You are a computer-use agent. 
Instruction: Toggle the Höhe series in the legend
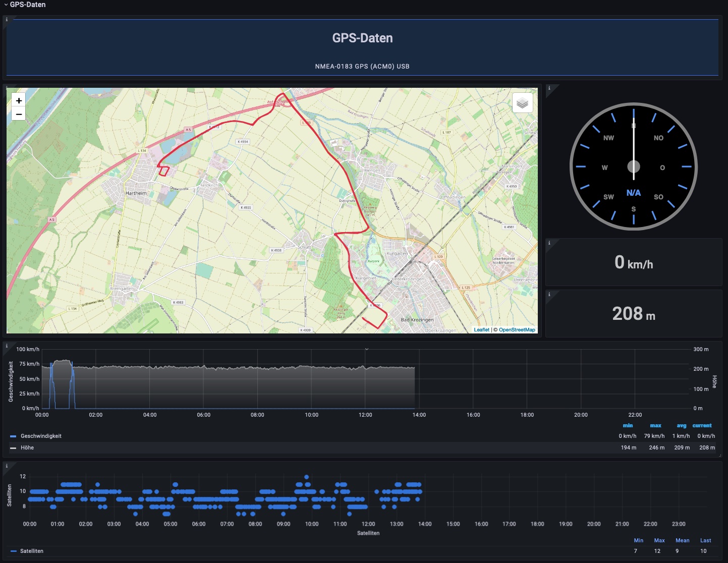27,447
